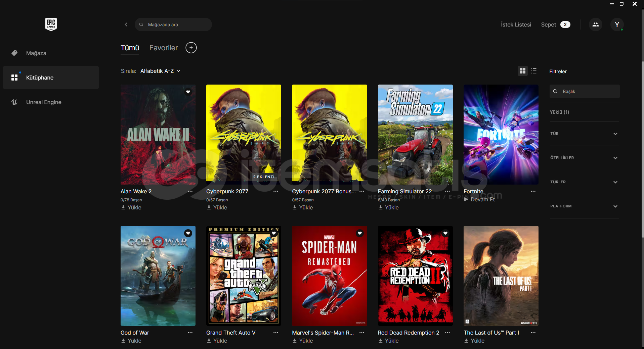The width and height of the screenshot is (644, 349).
Task: Expand the TÜR filter
Action: 584,134
